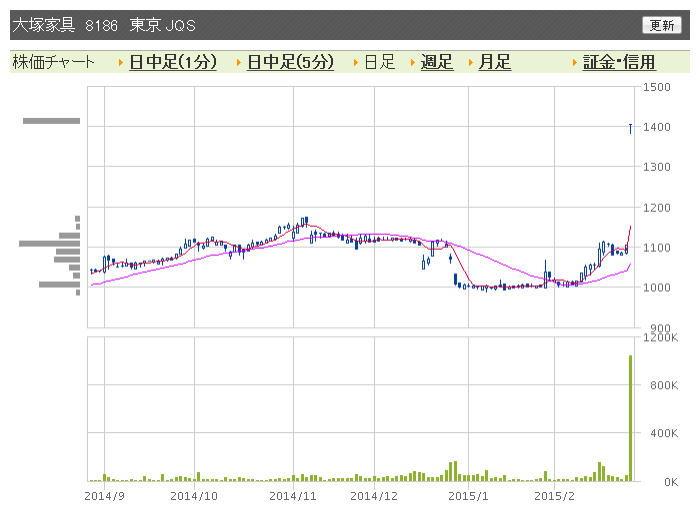Click the 1000 price axis label
This screenshot has height=517, width=699.
pos(657,287)
